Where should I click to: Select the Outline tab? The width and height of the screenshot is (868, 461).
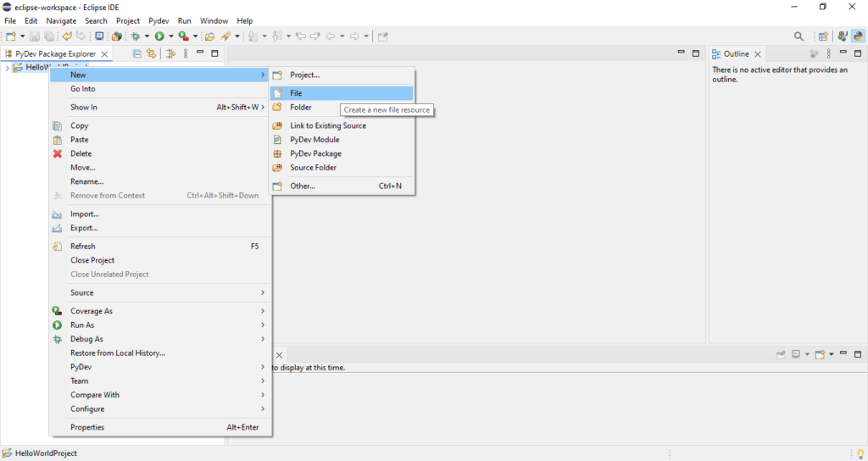tap(737, 53)
